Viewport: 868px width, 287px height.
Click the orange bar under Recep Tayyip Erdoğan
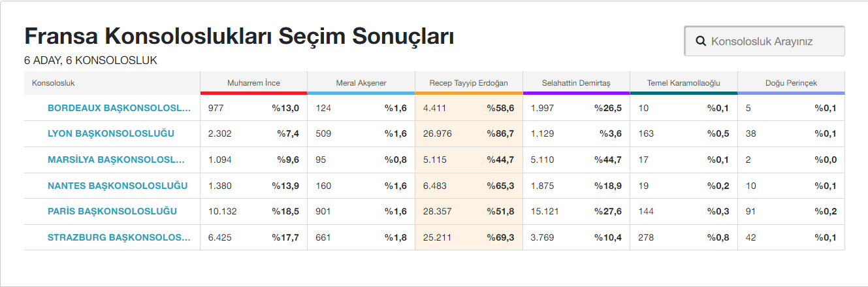click(468, 93)
